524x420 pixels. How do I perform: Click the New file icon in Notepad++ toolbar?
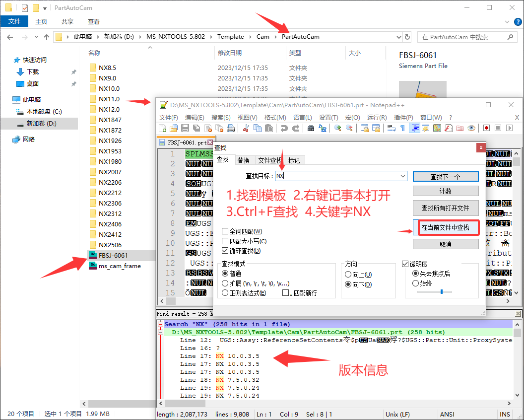(163, 128)
